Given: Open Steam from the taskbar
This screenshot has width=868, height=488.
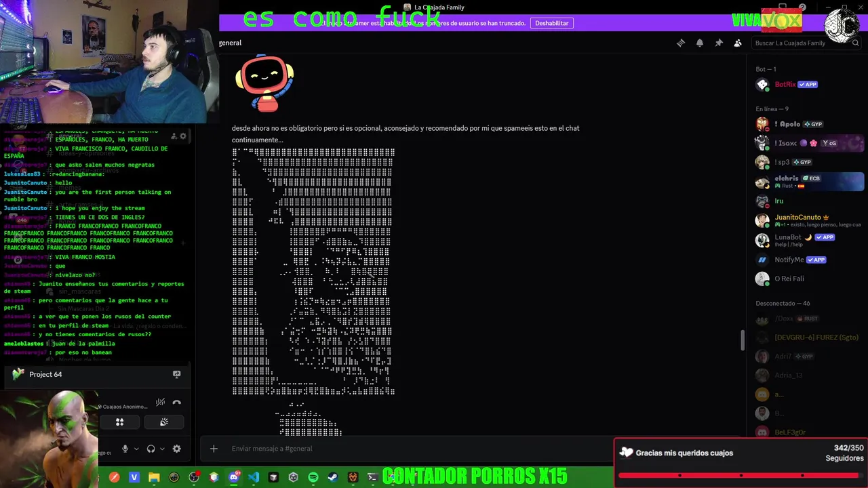Looking at the screenshot, I should [333, 477].
